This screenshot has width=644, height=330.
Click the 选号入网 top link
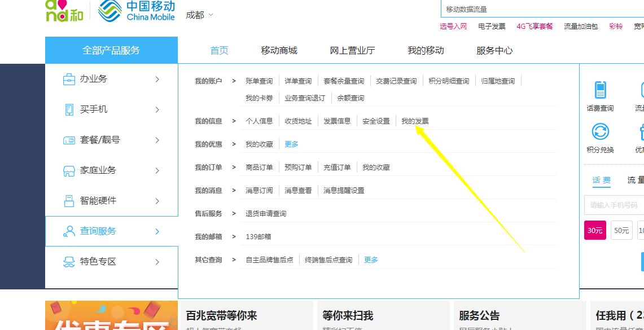pyautogui.click(x=453, y=27)
